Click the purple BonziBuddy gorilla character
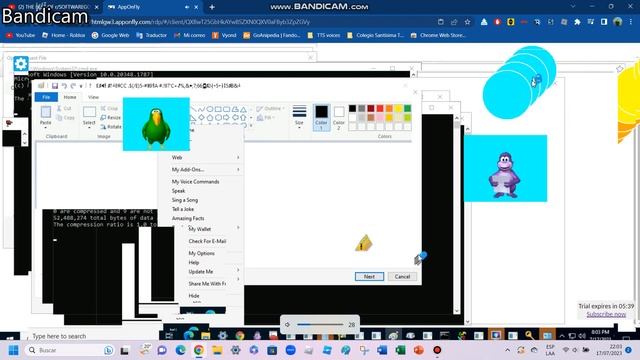This screenshot has width=640, height=360. (x=504, y=175)
